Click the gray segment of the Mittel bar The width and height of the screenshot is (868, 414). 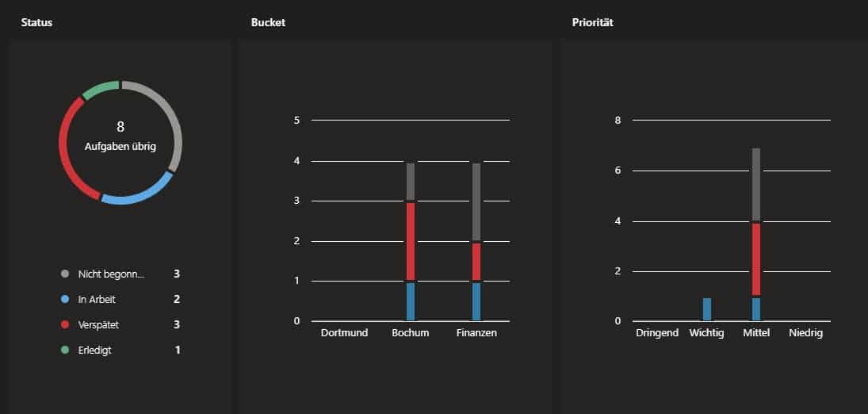756,184
